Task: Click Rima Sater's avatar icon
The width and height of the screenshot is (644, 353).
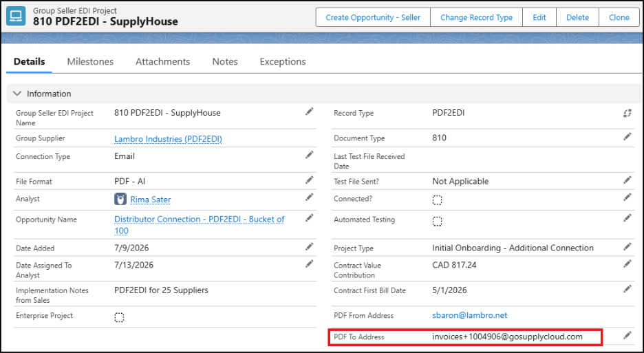Action: (120, 200)
